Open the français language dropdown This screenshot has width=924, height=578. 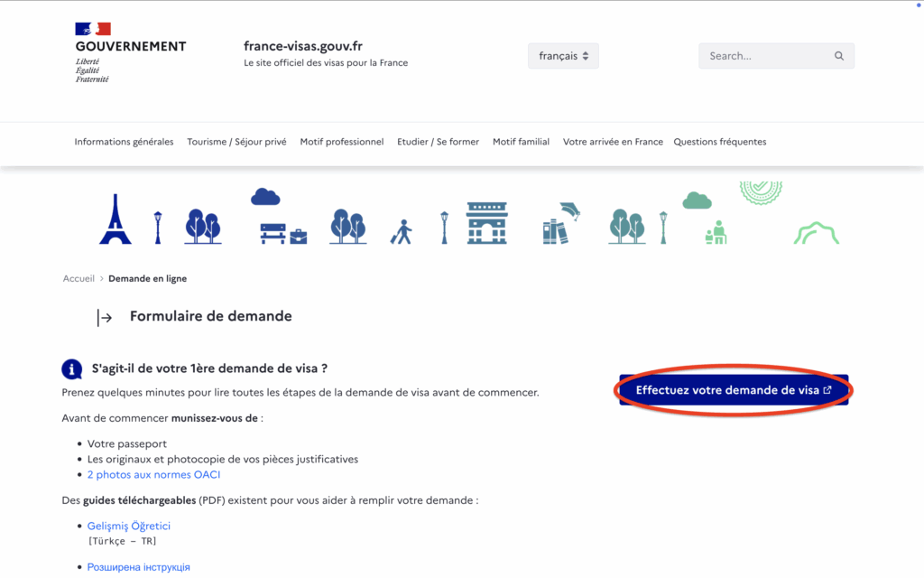[x=563, y=56]
